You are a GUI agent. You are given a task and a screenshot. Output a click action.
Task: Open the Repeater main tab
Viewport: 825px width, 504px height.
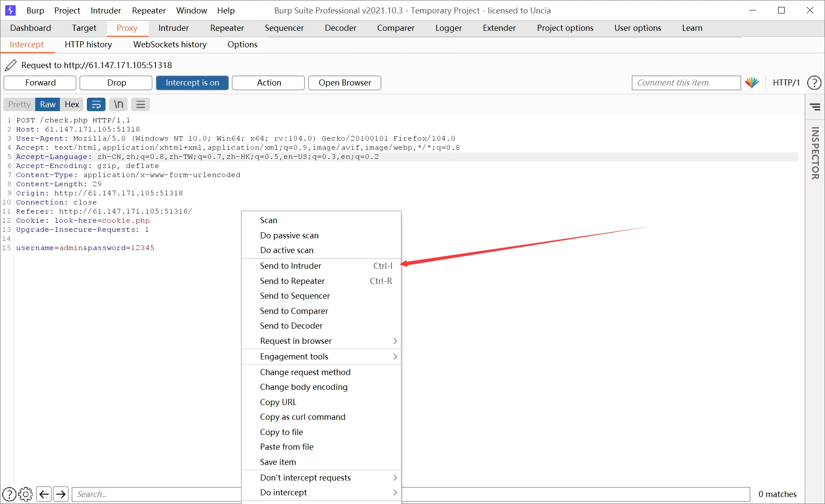pos(227,28)
